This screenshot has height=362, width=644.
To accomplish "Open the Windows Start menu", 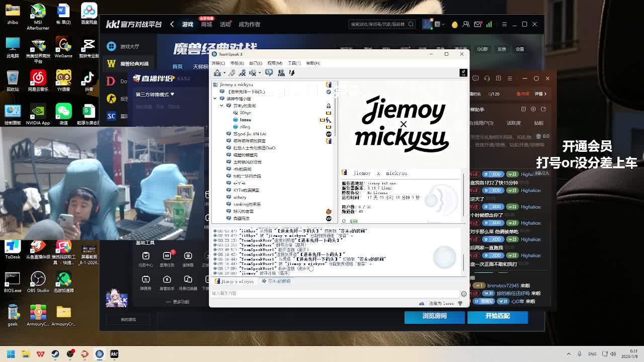I will click(x=11, y=354).
